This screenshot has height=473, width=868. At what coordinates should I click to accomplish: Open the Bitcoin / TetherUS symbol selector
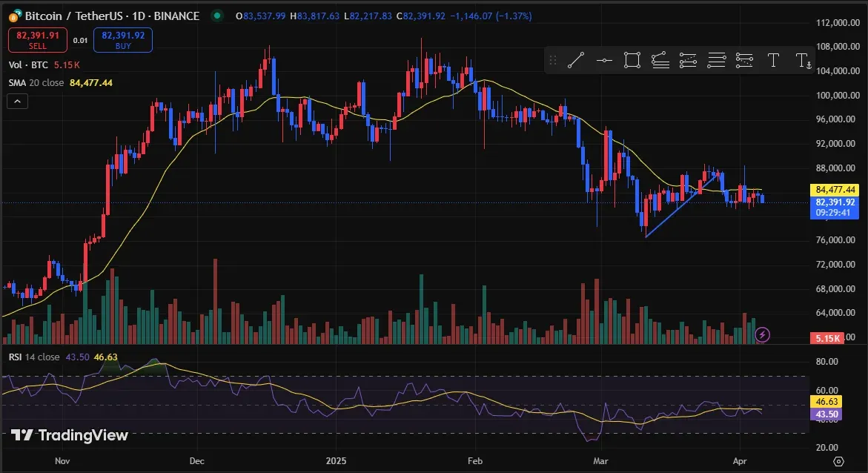pyautogui.click(x=104, y=16)
